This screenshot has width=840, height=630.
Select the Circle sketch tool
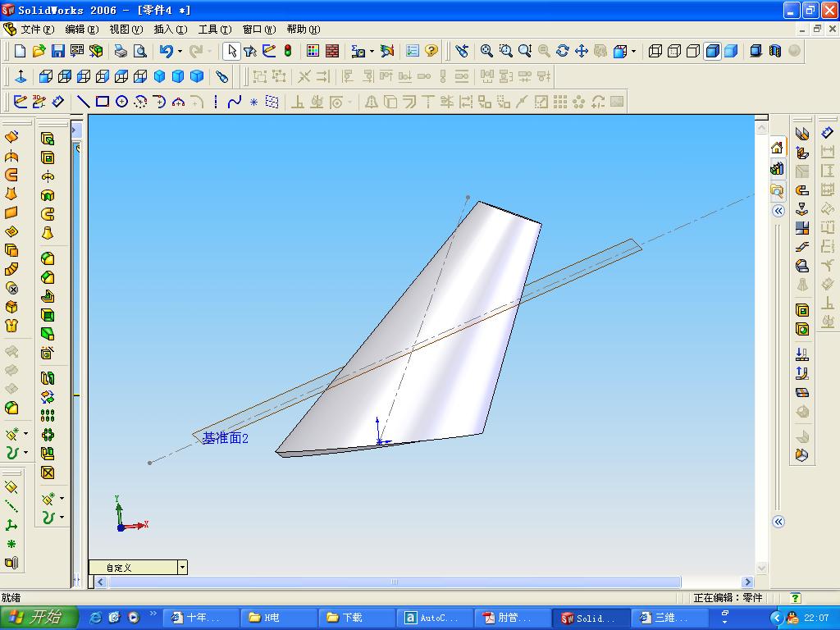point(121,102)
